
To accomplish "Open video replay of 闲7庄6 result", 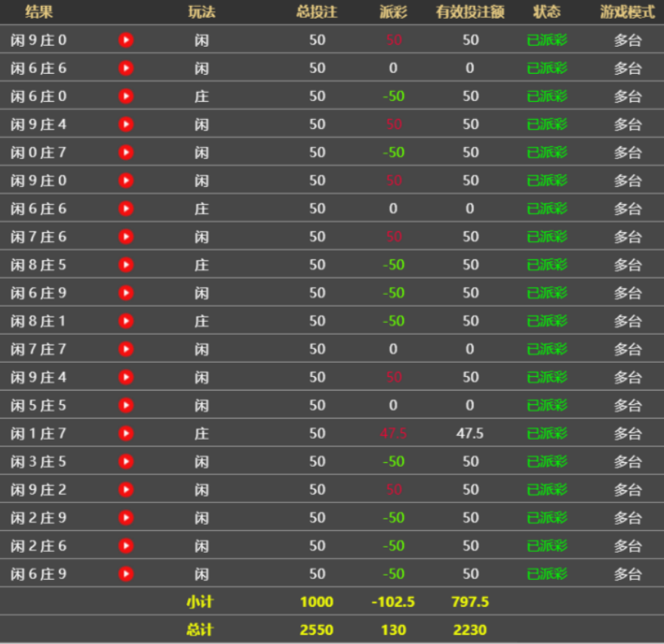I will tap(126, 237).
